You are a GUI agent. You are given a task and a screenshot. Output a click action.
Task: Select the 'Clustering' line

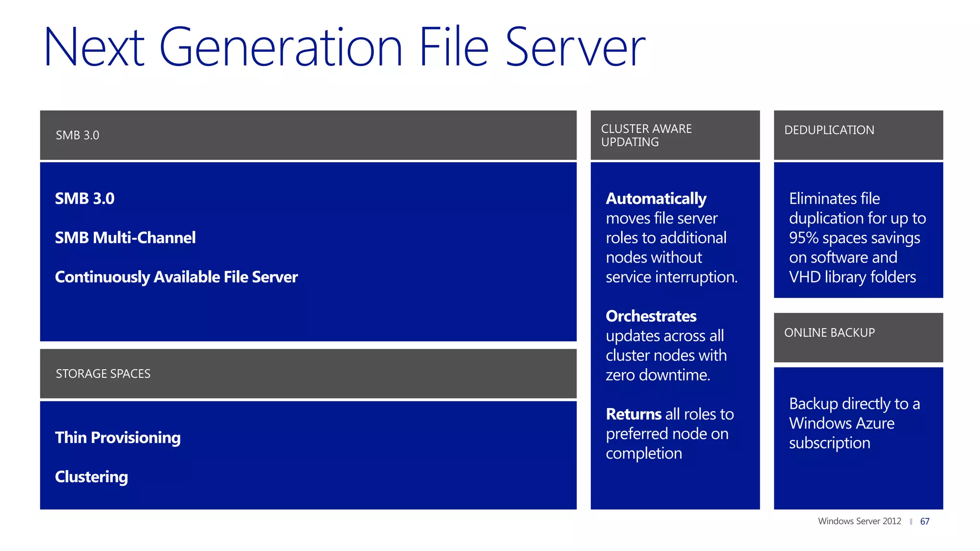click(x=91, y=477)
